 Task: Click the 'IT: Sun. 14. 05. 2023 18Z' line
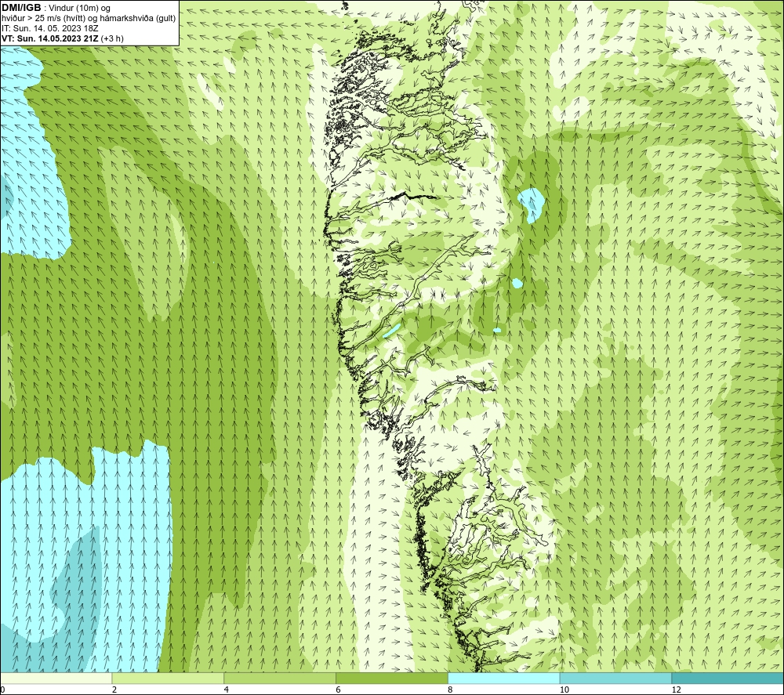point(50,28)
